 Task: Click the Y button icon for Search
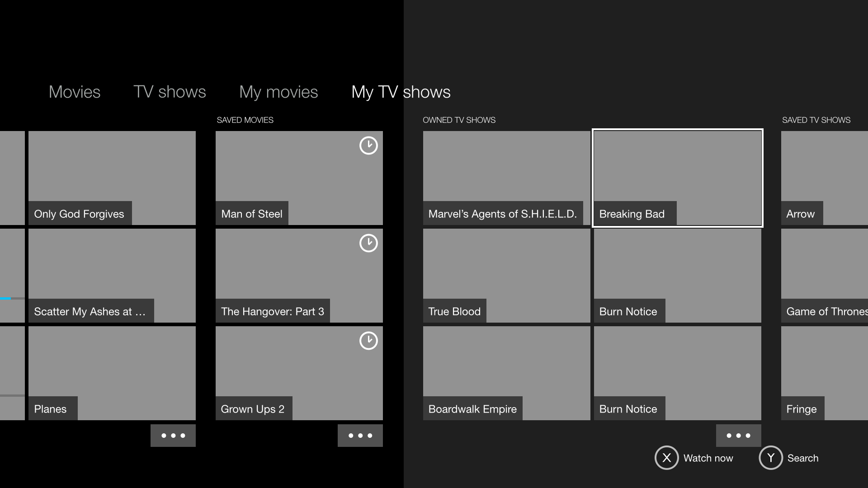click(771, 458)
